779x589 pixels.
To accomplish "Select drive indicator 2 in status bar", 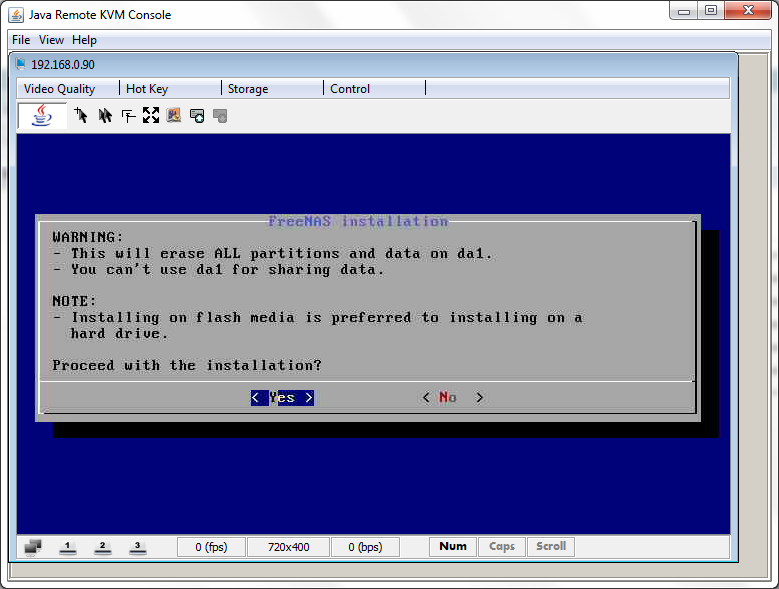I will pyautogui.click(x=102, y=547).
